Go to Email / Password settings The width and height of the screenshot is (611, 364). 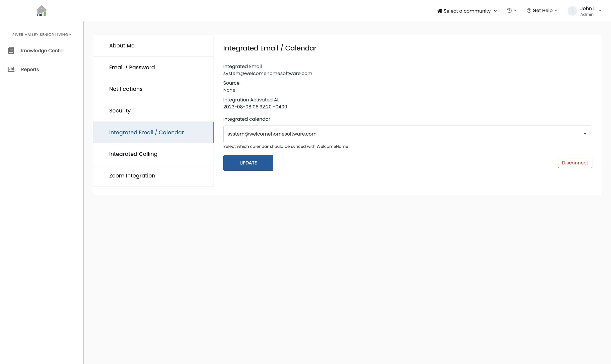tap(132, 68)
